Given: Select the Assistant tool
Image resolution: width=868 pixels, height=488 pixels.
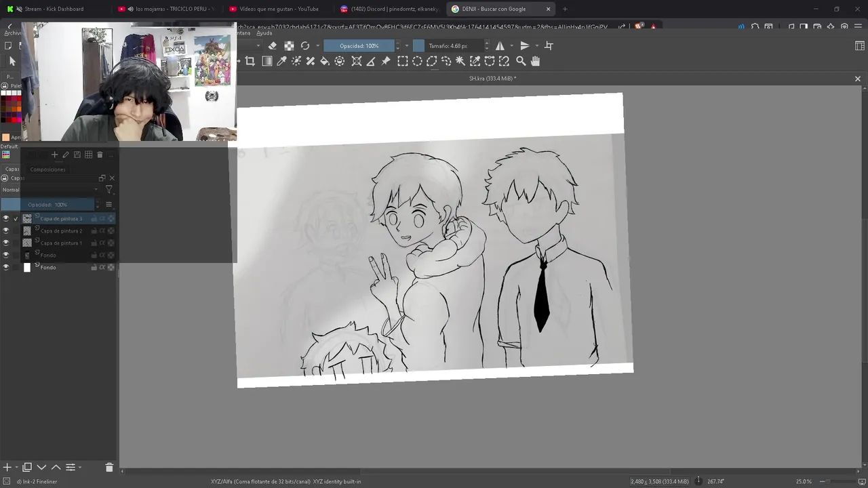Looking at the screenshot, I should [357, 61].
